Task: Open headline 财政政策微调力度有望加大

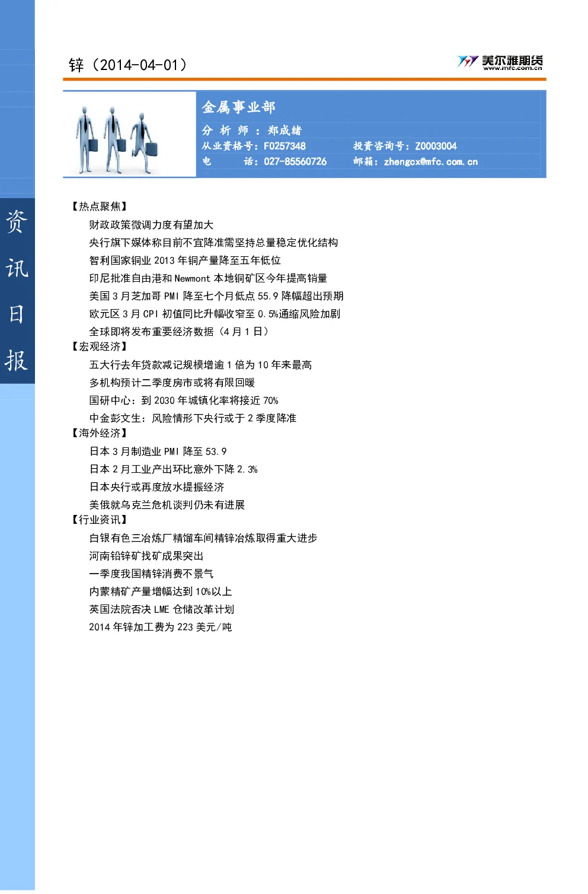Action: click(x=151, y=225)
